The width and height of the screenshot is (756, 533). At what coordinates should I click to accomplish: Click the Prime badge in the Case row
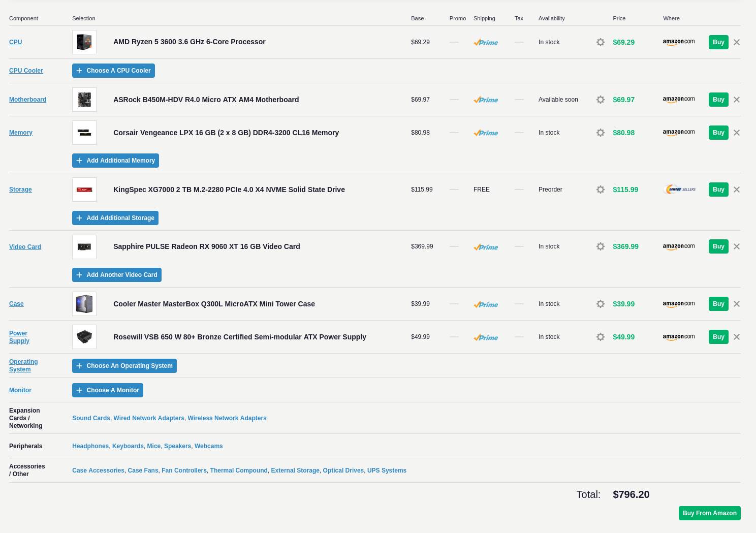tap(486, 304)
